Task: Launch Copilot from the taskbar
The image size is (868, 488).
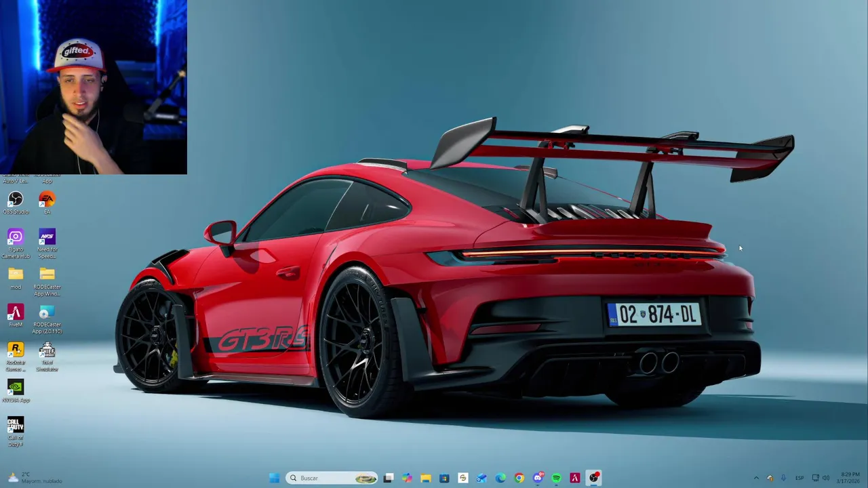Action: coord(407,478)
